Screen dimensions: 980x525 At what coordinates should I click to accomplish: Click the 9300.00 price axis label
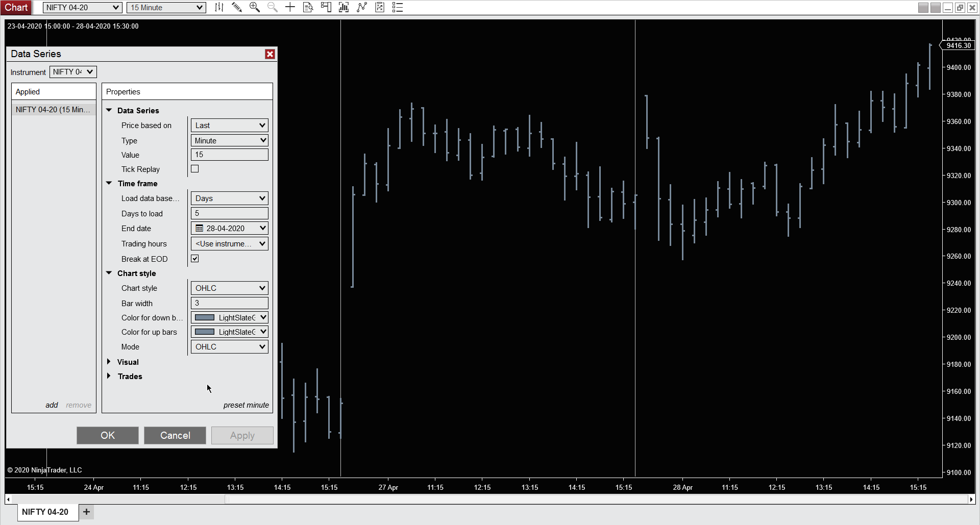point(959,203)
